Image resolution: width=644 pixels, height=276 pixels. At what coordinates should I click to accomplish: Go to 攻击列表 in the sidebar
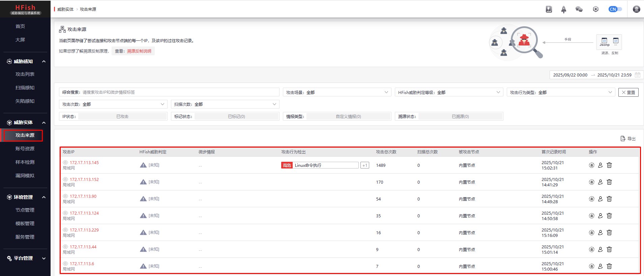25,74
